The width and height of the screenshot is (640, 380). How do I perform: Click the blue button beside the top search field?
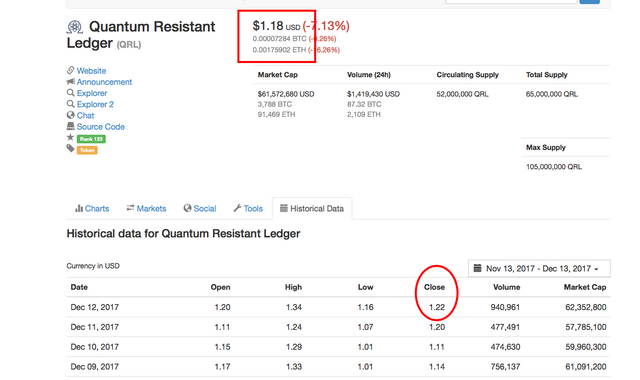(590, 2)
